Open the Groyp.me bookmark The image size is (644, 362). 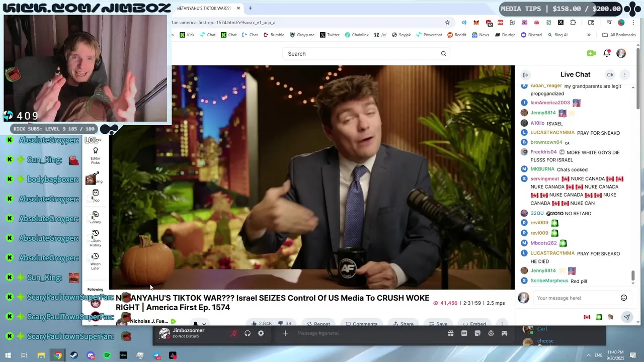(302, 35)
